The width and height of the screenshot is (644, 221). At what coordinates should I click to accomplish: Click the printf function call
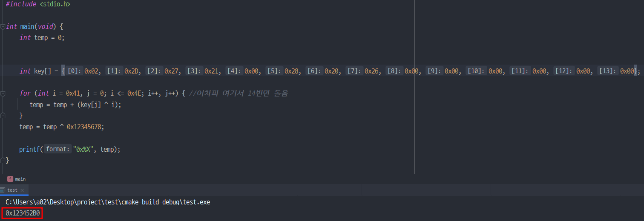coord(29,150)
